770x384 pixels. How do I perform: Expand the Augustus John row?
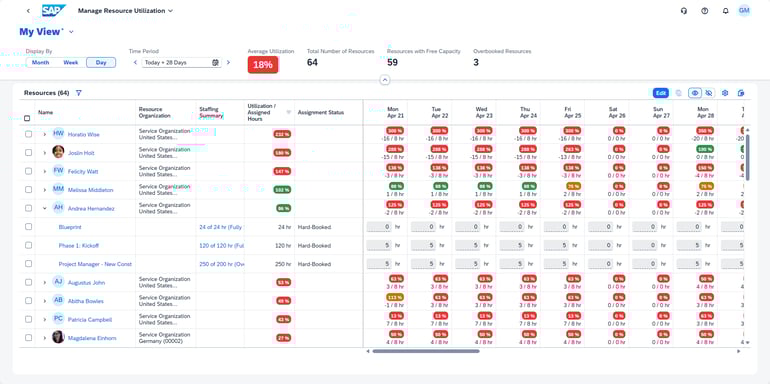coord(45,282)
